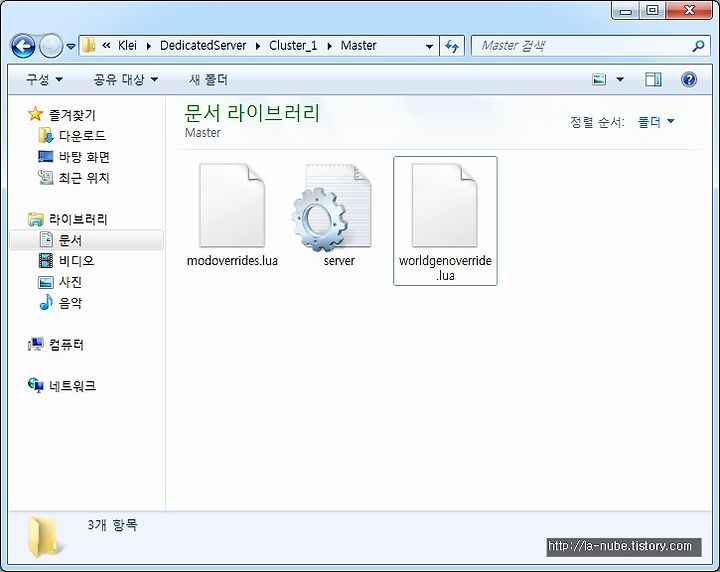This screenshot has width=720, height=572.
Task: Select 라이브러리 in the navigation pane
Action: click(78, 219)
